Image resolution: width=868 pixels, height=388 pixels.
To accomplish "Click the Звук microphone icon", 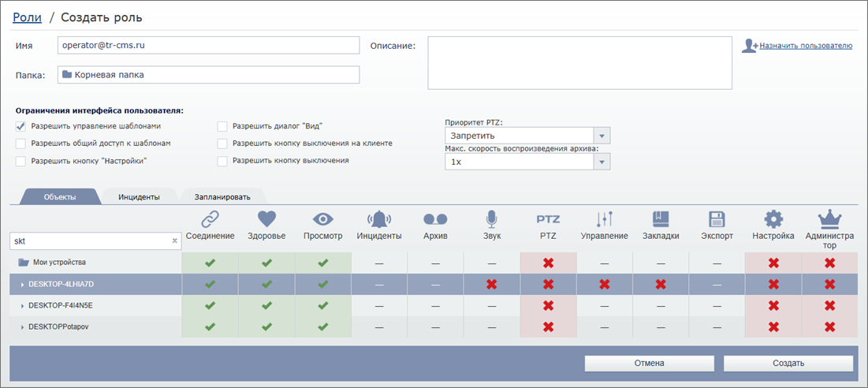I will click(492, 218).
